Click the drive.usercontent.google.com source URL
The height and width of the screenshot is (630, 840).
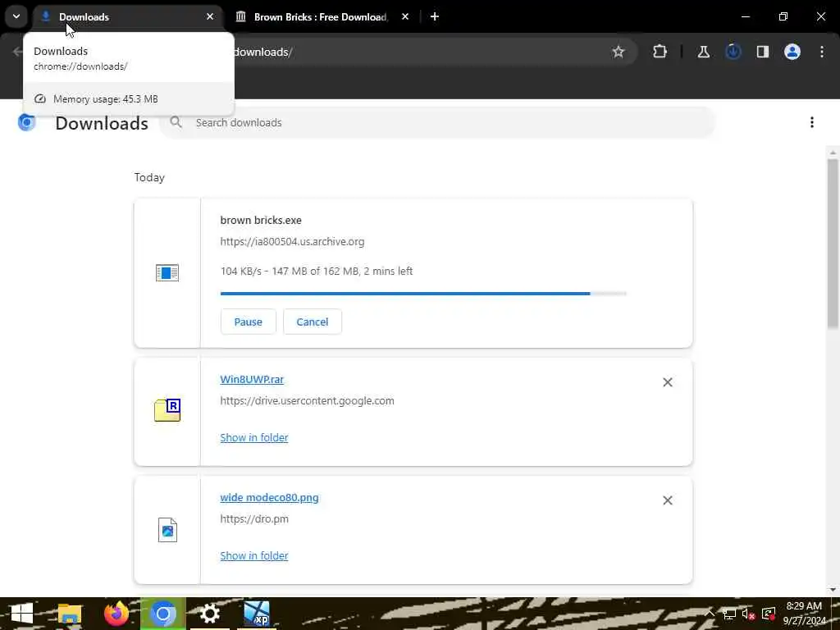coord(307,400)
